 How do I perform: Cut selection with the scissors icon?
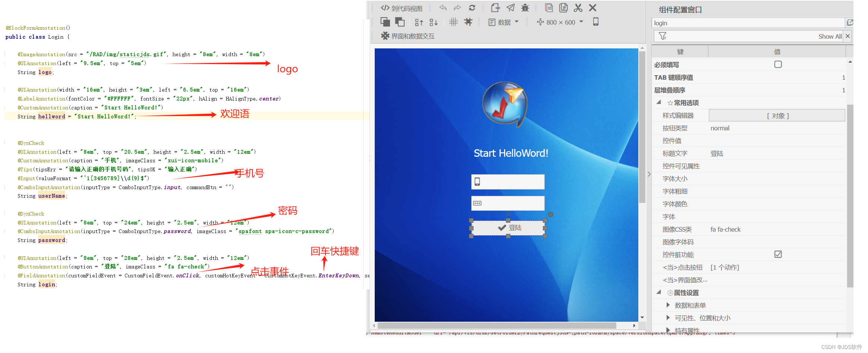click(578, 8)
